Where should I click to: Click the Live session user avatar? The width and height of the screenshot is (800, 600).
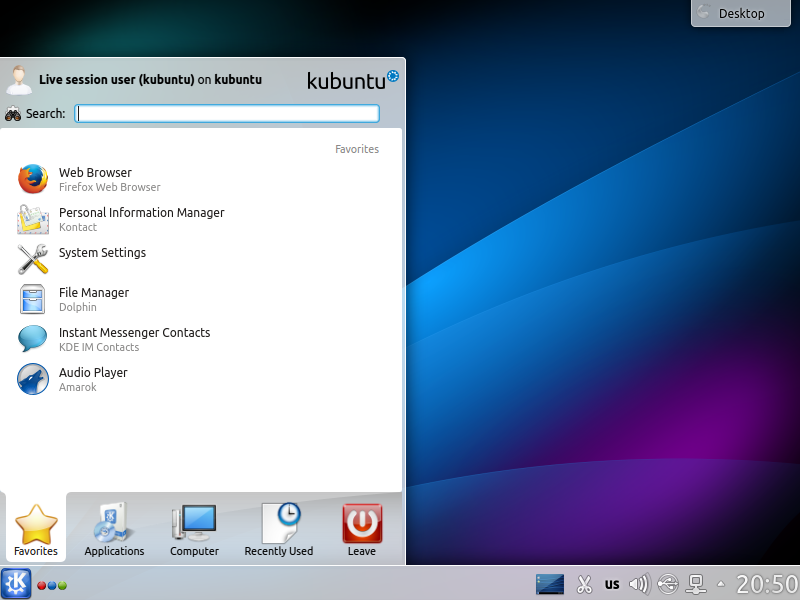click(x=19, y=80)
